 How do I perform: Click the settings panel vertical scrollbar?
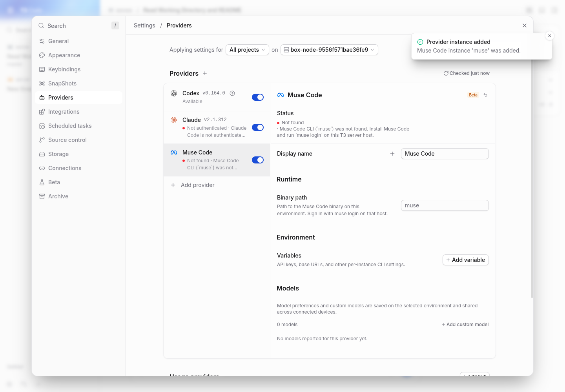[532, 167]
